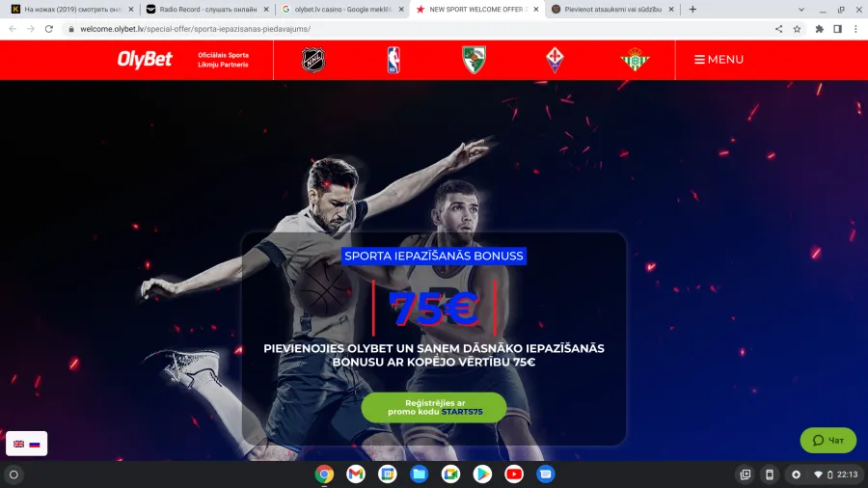Launch Chrome from the shelf
The width and height of the screenshot is (868, 488).
[x=324, y=474]
